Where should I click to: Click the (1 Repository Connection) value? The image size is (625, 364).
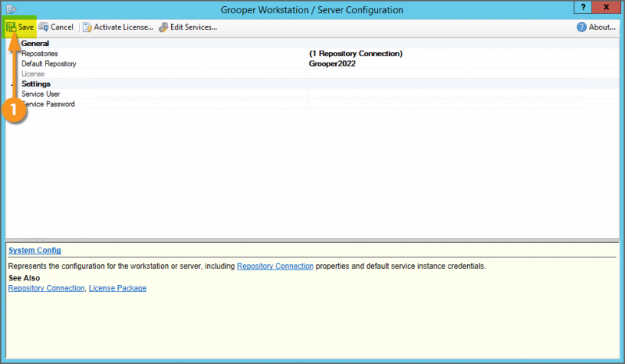(355, 53)
